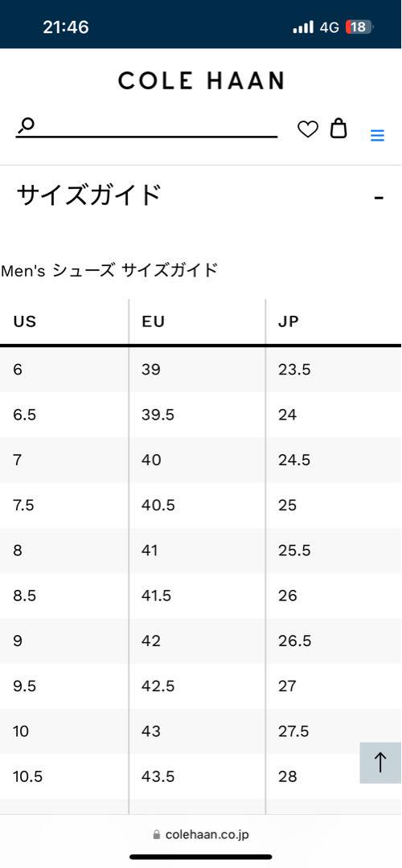
Task: Tap the 21:46 status bar clock
Action: click(66, 27)
